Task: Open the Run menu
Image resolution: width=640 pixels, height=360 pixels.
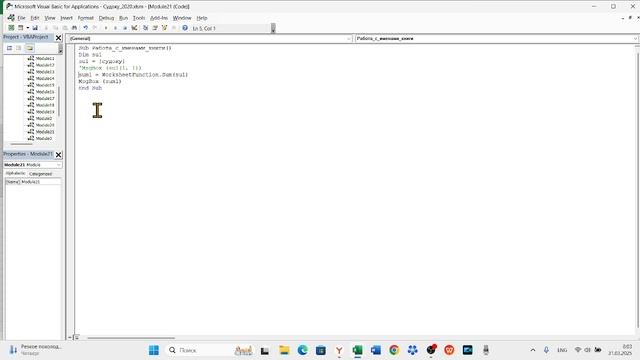Action: pos(123,18)
